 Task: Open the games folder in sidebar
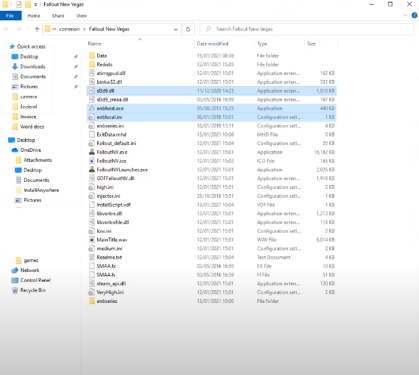(31, 260)
